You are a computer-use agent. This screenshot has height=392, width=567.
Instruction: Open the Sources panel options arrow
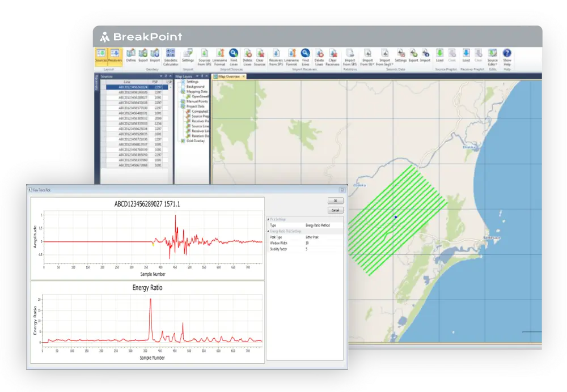coord(160,76)
